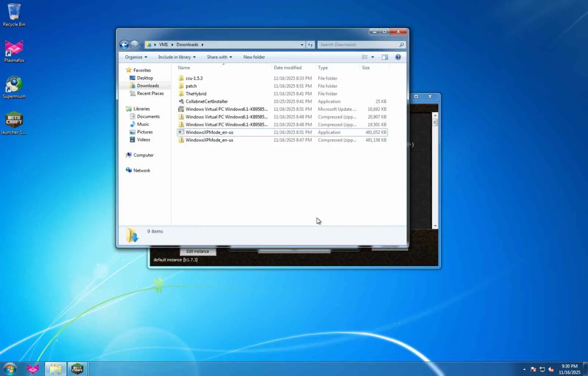Click the search magnifier icon
The width and height of the screenshot is (588, 376).
pos(401,45)
